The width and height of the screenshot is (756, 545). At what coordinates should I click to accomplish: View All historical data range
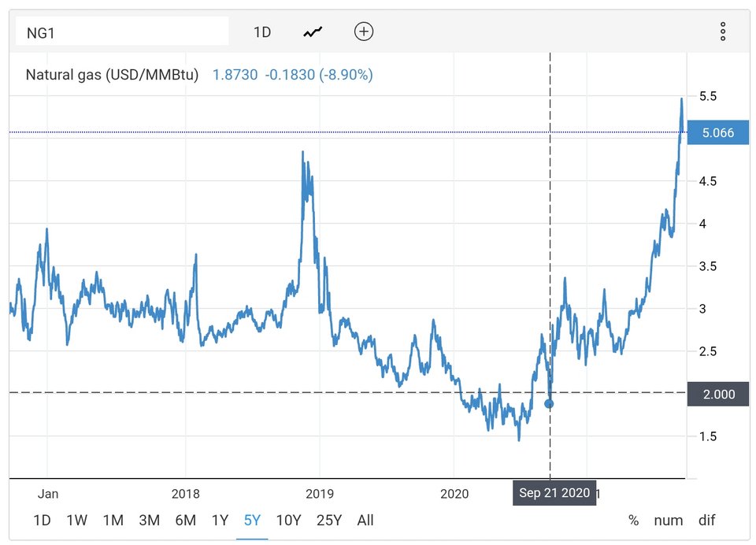(x=365, y=520)
